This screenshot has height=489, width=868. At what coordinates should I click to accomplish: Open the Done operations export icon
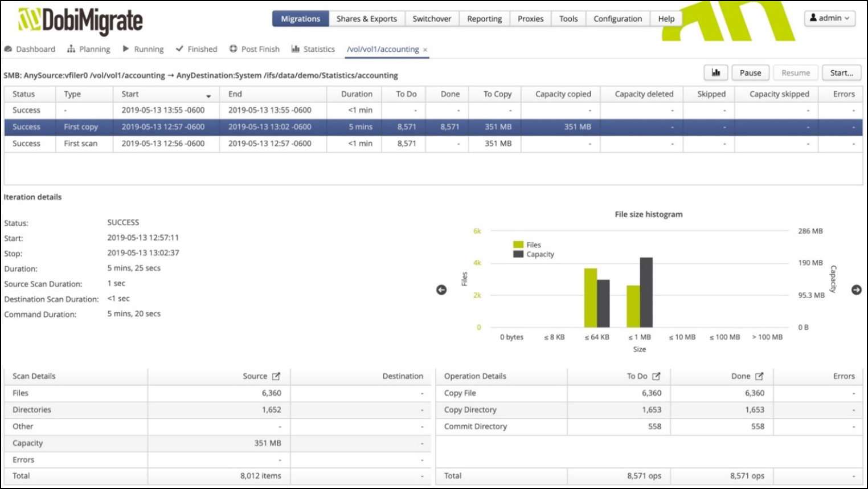(x=759, y=376)
